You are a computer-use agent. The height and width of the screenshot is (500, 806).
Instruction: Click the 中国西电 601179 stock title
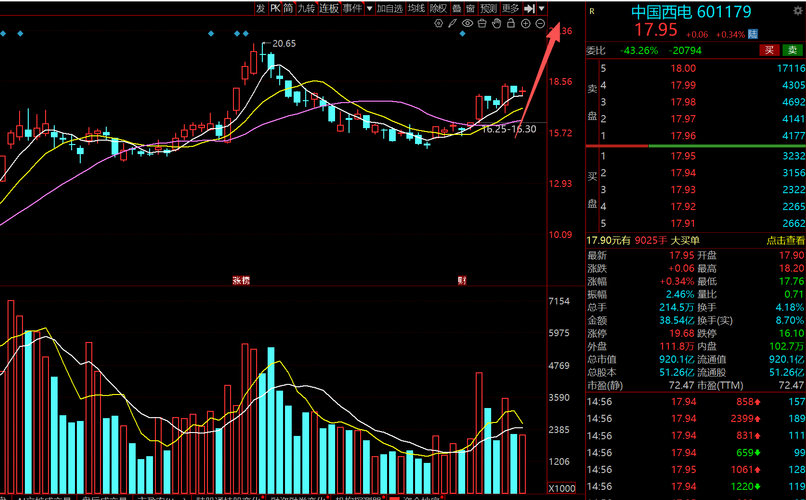(691, 12)
